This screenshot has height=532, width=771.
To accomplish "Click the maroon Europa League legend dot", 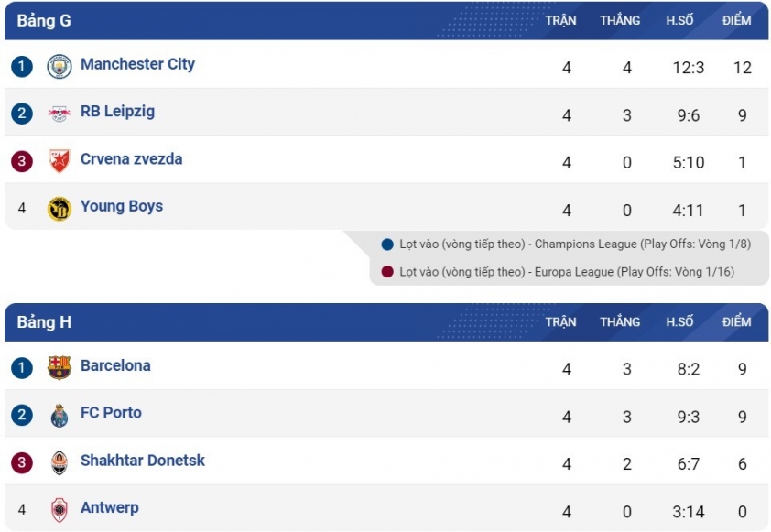I will click(387, 271).
